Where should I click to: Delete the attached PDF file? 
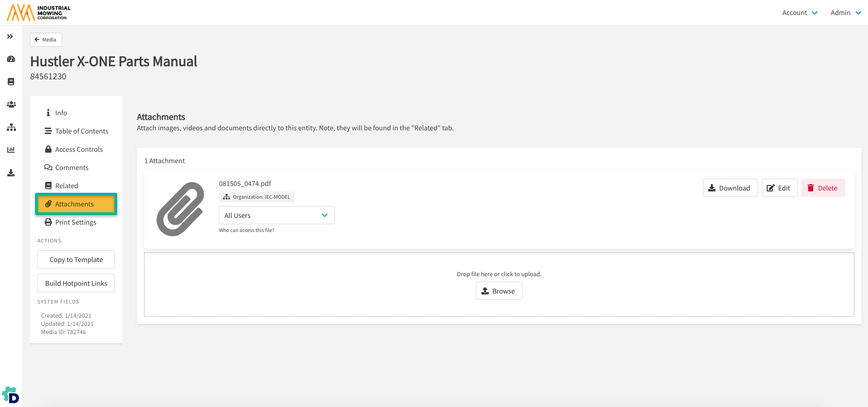pyautogui.click(x=823, y=188)
